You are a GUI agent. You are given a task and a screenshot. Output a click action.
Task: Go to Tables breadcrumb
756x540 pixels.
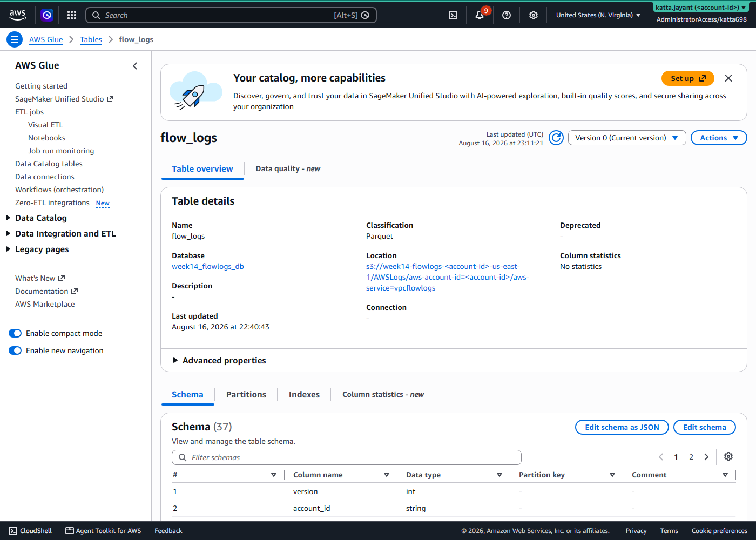point(91,39)
